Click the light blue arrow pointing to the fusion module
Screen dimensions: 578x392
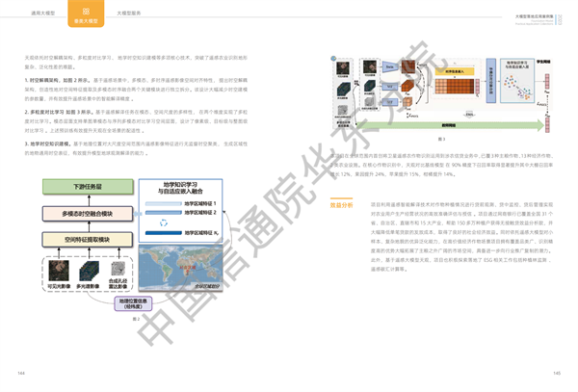(137, 214)
